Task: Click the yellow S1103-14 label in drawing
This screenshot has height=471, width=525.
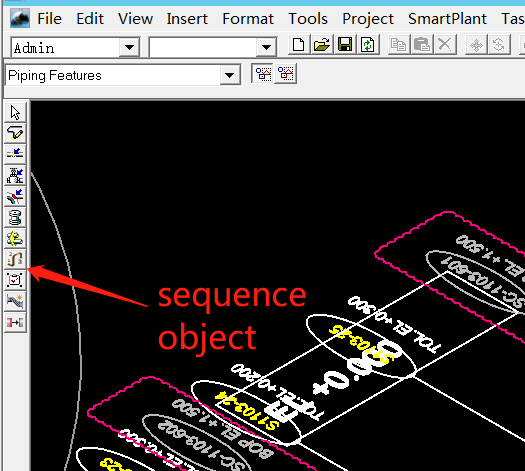Action: 247,411
